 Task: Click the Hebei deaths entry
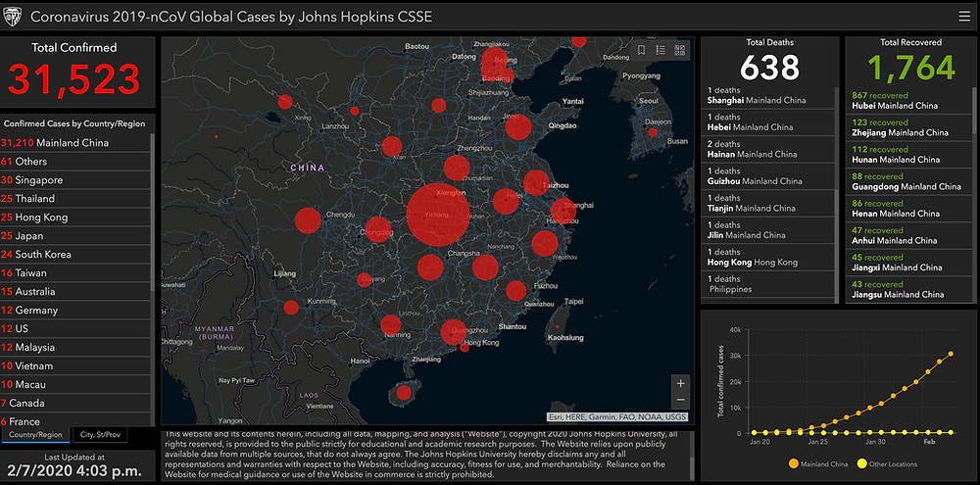[768, 122]
